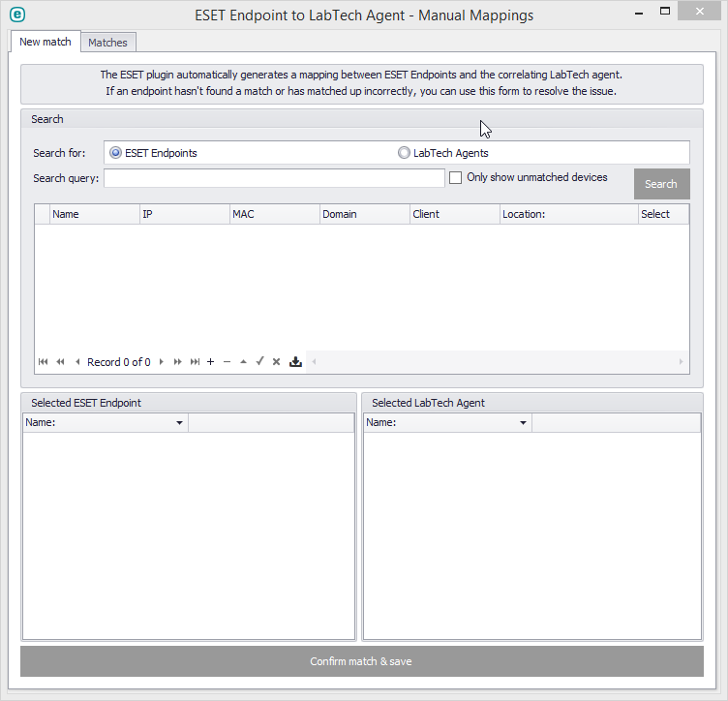Cancel edit with X icon in navigator
The height and width of the screenshot is (701, 728).
click(276, 362)
